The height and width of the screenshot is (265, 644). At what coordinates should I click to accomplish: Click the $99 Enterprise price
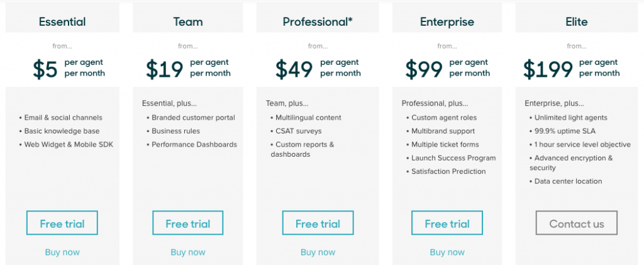tap(424, 69)
